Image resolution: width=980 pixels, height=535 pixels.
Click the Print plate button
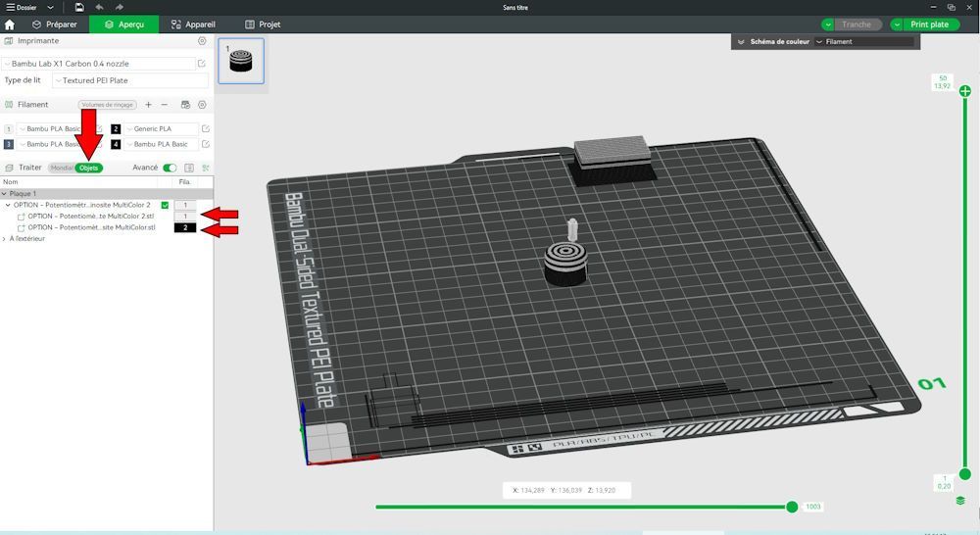pos(929,24)
